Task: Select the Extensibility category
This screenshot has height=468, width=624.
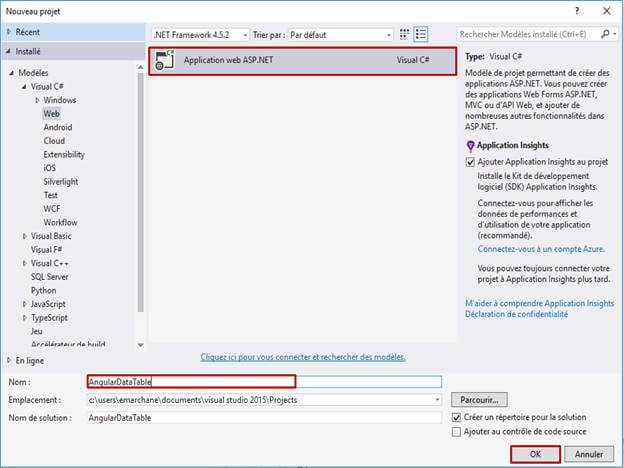Action: coord(64,154)
